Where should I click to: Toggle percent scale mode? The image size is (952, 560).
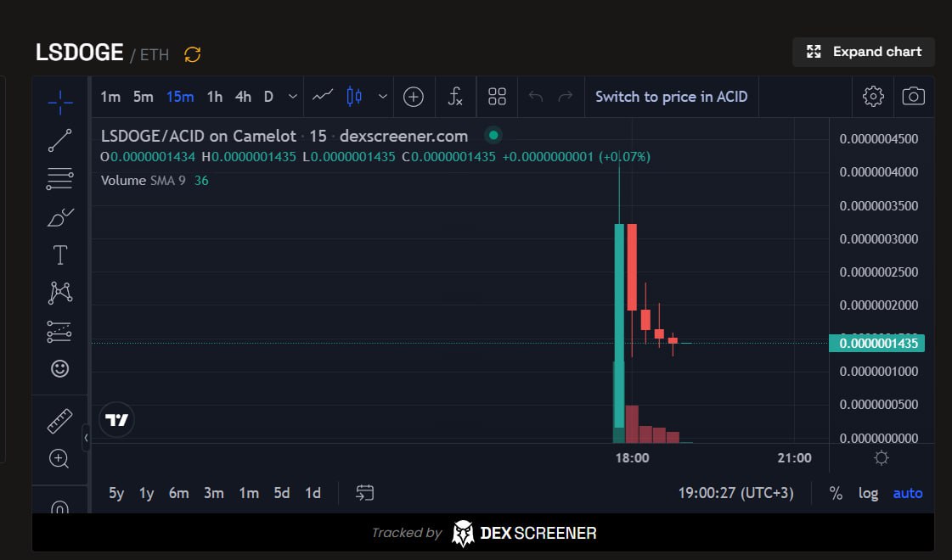tap(836, 493)
